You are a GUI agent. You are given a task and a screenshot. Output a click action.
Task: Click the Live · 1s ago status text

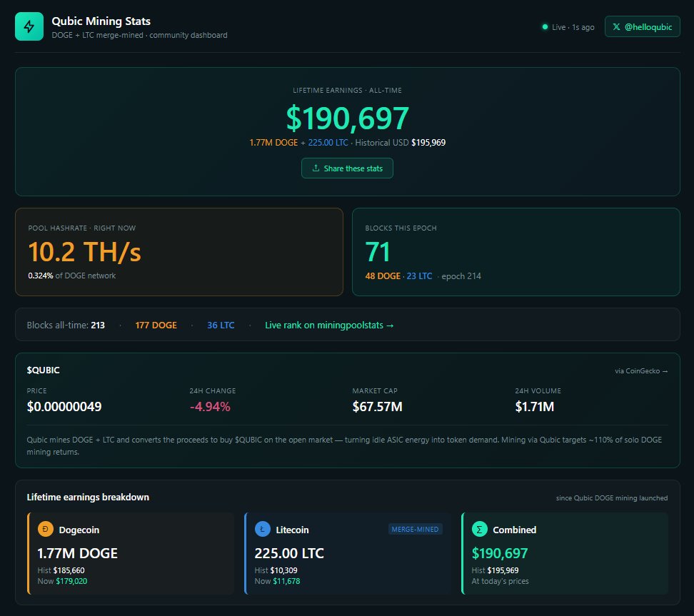[573, 27]
